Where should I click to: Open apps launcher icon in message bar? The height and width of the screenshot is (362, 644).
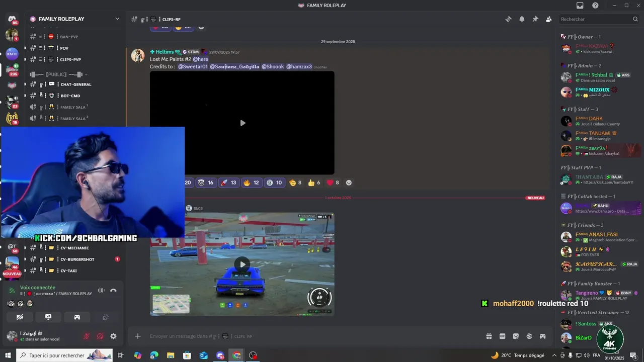(x=543, y=336)
